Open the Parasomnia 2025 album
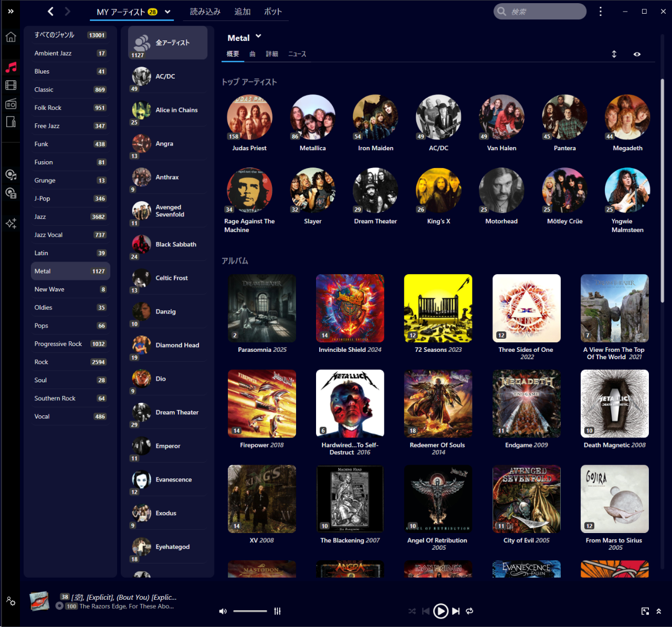This screenshot has height=627, width=672. 262,308
